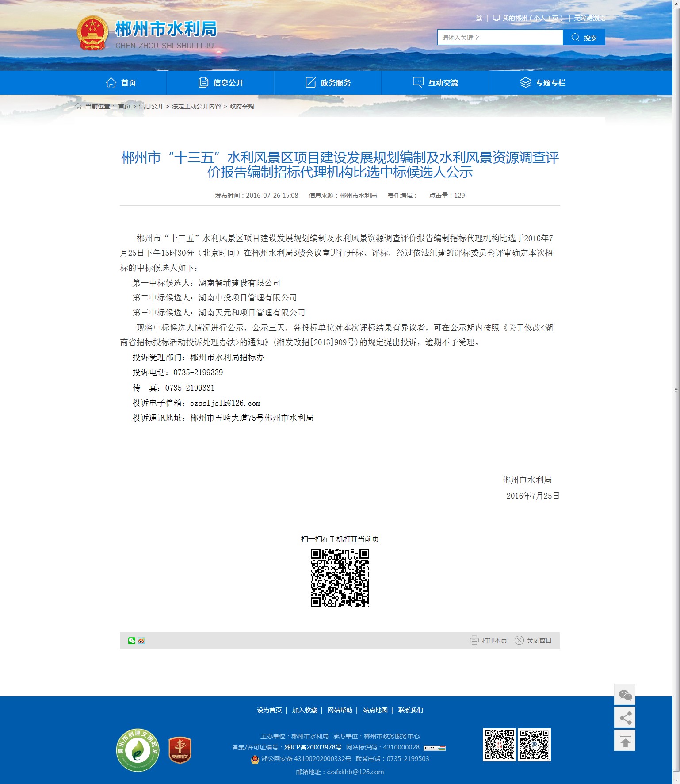The width and height of the screenshot is (680, 784).
Task: Click the small house icon in breadcrumb
Action: pyautogui.click(x=78, y=106)
